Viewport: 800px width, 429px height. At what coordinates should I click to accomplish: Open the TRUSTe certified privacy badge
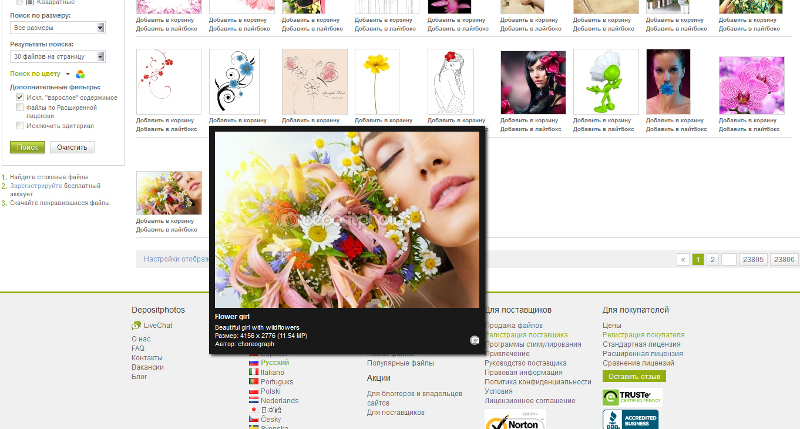coord(632,397)
